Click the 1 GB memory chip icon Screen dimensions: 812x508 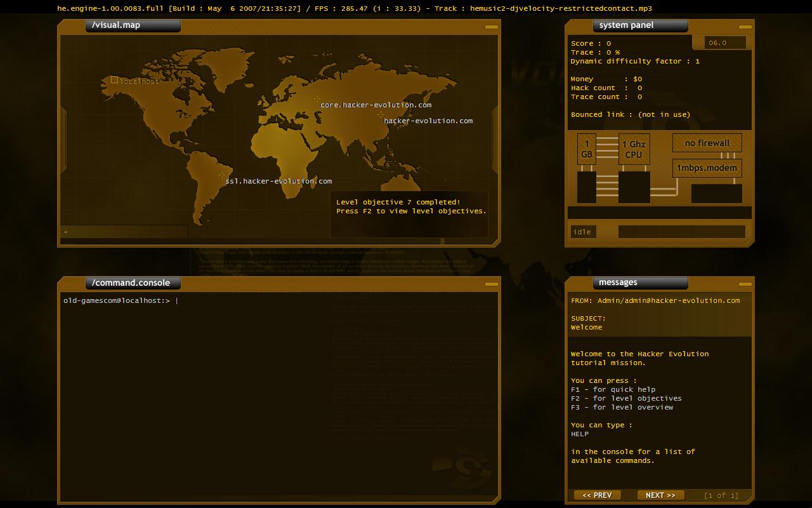[x=587, y=149]
